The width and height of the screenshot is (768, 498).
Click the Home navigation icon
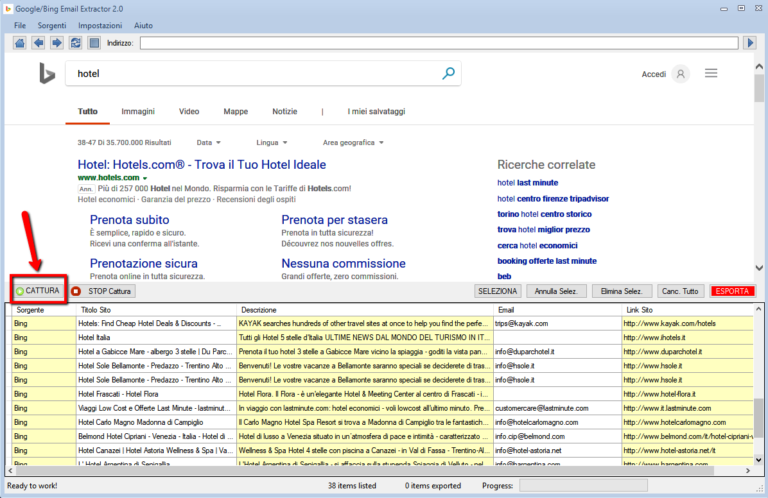pyautogui.click(x=20, y=43)
